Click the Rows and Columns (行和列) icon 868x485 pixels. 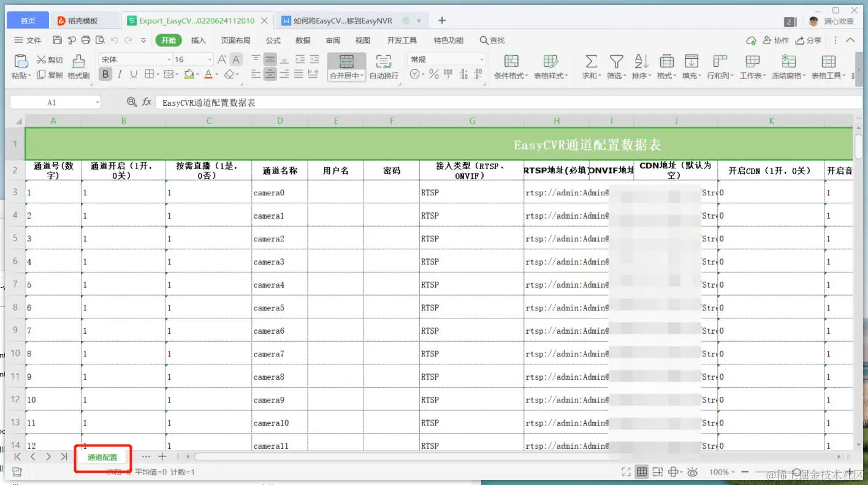coord(720,61)
